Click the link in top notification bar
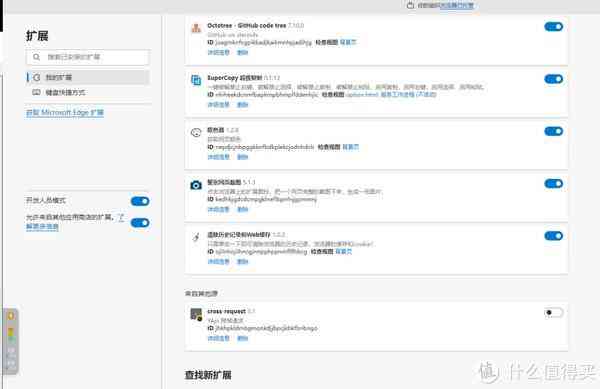The width and height of the screenshot is (600, 389). (x=457, y=5)
